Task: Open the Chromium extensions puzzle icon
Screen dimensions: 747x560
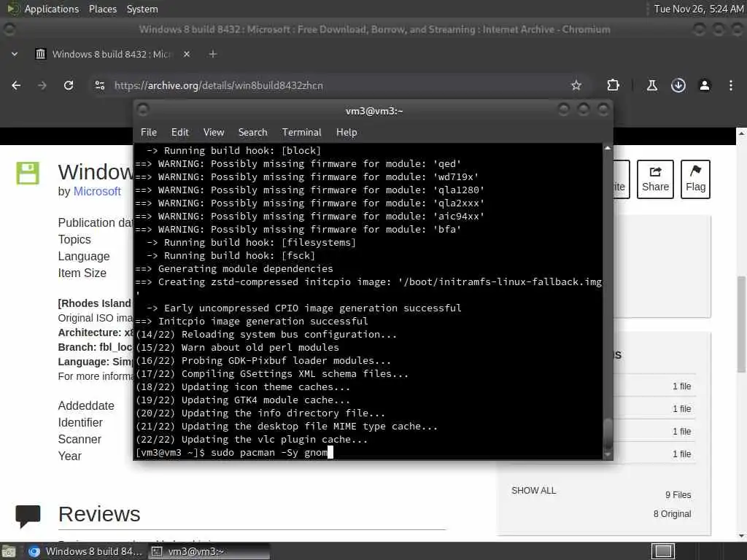Action: click(x=613, y=85)
